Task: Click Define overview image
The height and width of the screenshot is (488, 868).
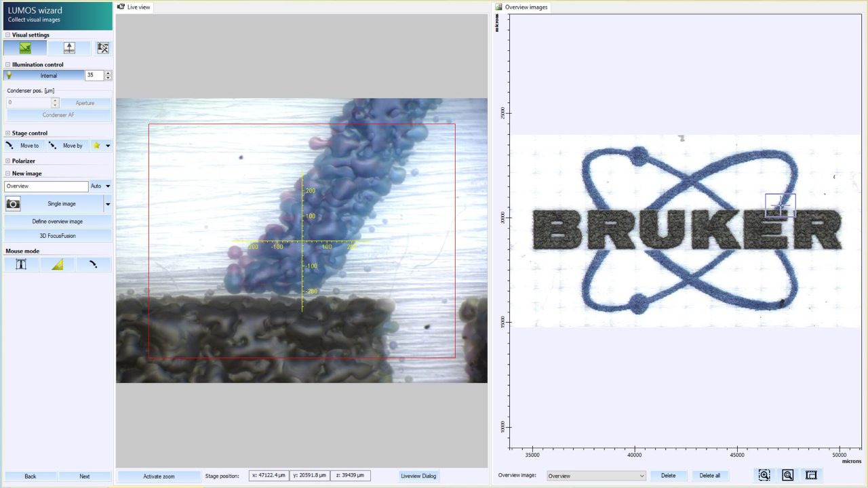Action: click(x=58, y=222)
